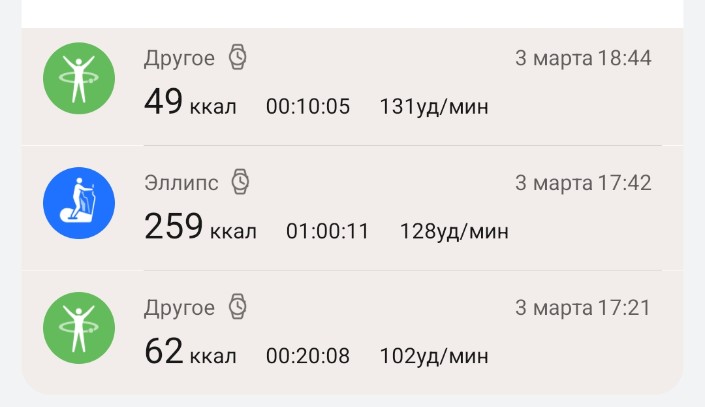This screenshot has width=705, height=407.
Task: Tap the watch icon in the 62 kcal entry
Action: click(237, 307)
